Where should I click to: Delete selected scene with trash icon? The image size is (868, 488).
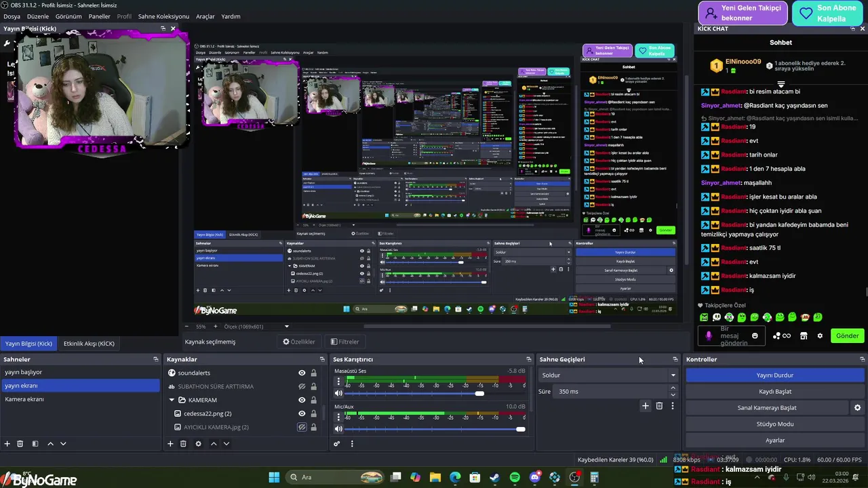pos(20,444)
